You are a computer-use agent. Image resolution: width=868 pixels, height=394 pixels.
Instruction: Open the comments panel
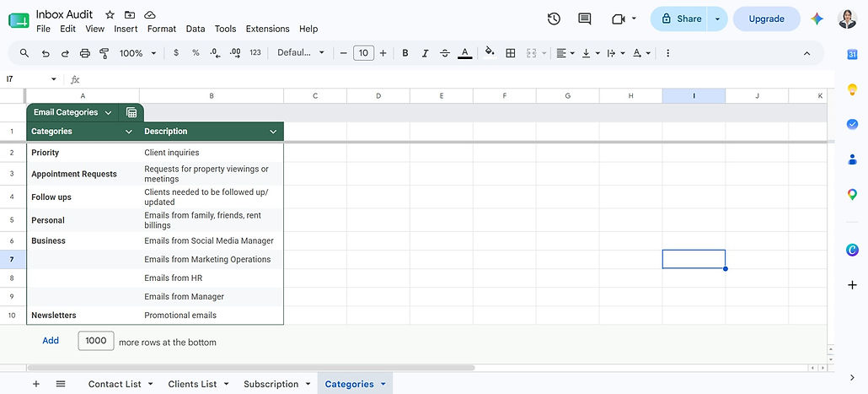tap(585, 19)
